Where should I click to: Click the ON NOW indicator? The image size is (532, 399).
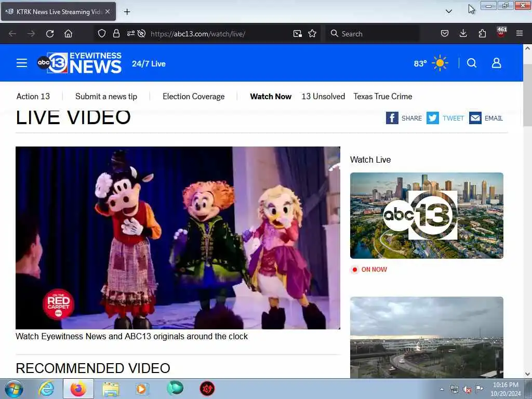(x=369, y=270)
